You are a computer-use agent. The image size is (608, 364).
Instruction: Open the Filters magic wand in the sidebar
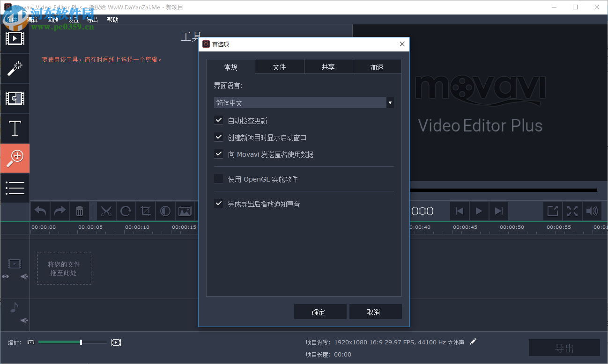click(x=15, y=68)
